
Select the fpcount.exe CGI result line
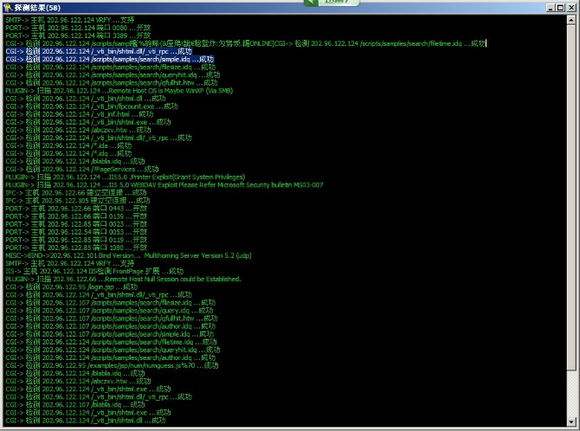pyautogui.click(x=92, y=106)
